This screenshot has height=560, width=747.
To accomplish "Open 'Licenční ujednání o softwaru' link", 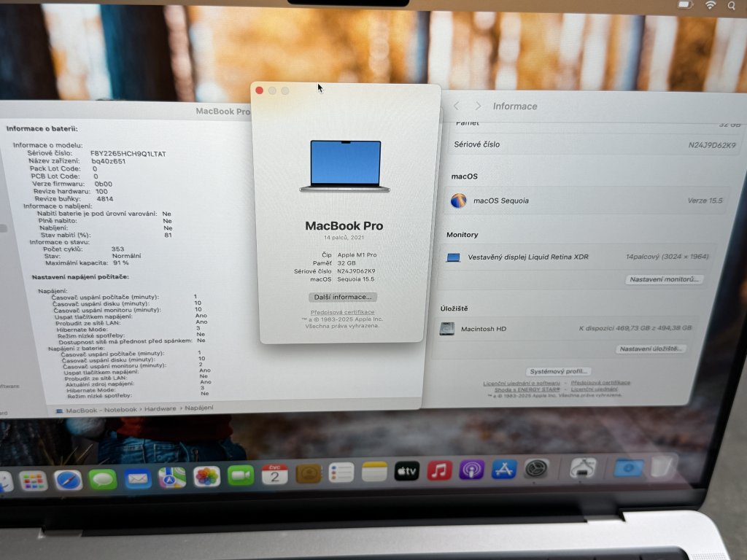I will click(x=521, y=383).
